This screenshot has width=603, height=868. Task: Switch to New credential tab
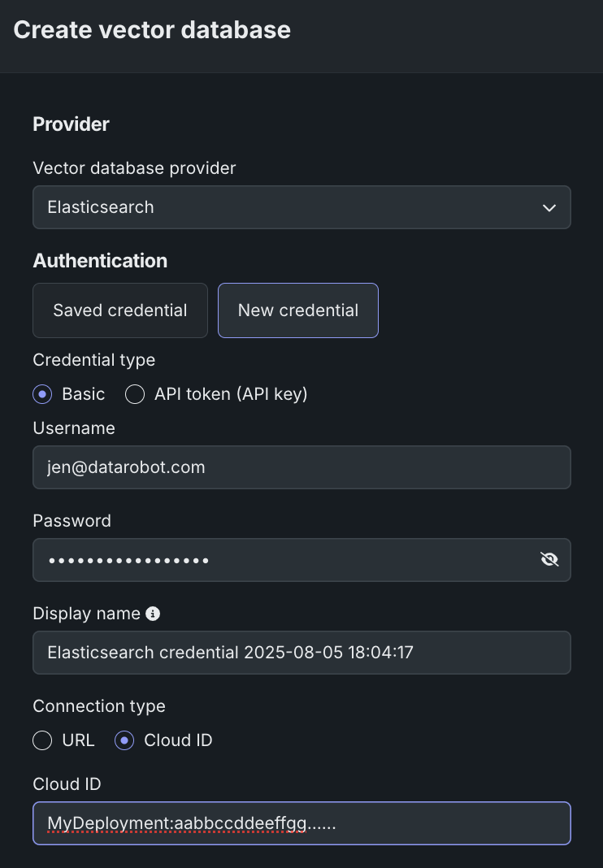tap(298, 310)
